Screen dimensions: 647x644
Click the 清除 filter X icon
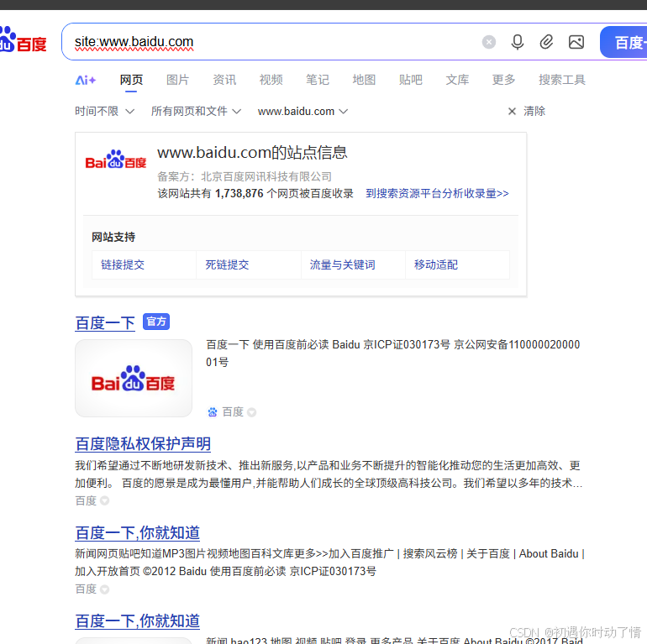pyautogui.click(x=512, y=112)
